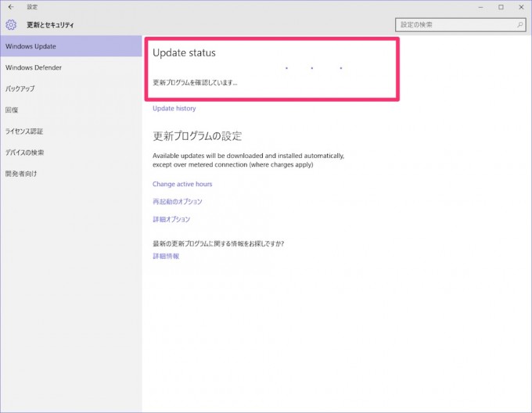Open 詳細オプション link
Viewport: 532px width, 413px height.
click(171, 219)
